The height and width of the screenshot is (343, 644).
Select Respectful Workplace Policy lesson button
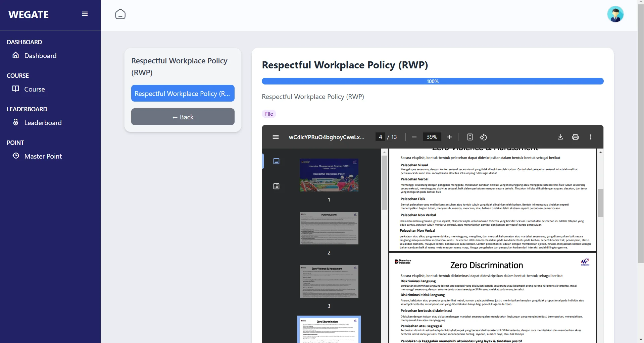[x=183, y=94]
